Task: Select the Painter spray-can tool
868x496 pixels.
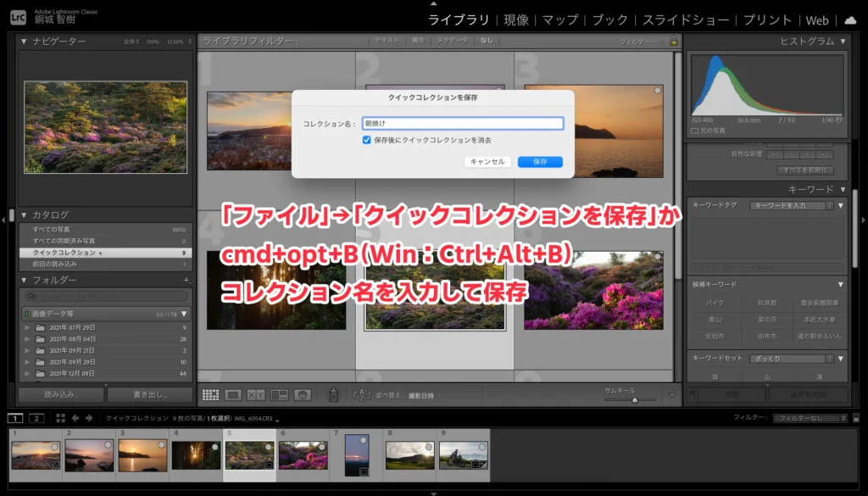Action: 333,393
